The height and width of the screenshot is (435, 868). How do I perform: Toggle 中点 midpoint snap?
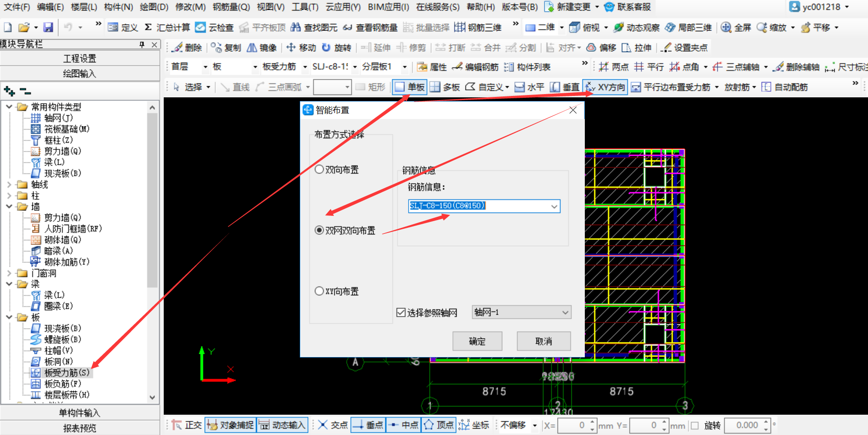coord(403,425)
